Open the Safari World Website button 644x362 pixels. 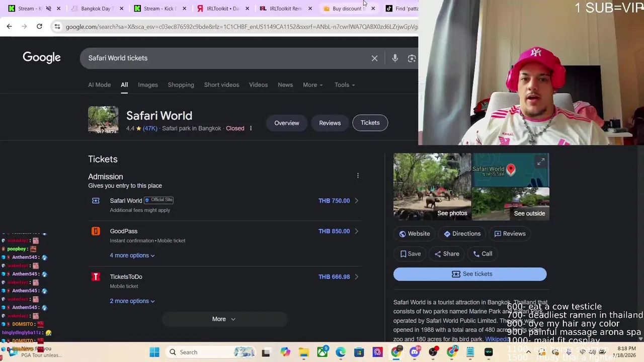tap(415, 234)
